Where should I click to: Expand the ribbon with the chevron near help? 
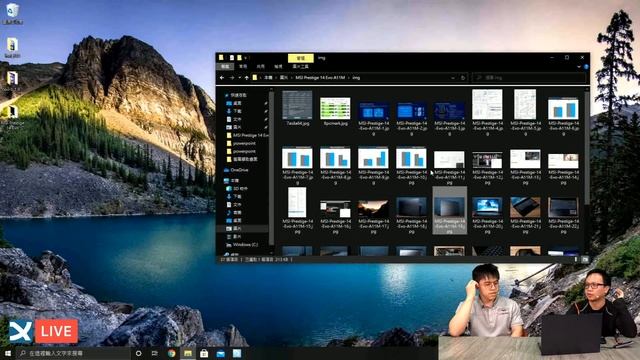(579, 67)
